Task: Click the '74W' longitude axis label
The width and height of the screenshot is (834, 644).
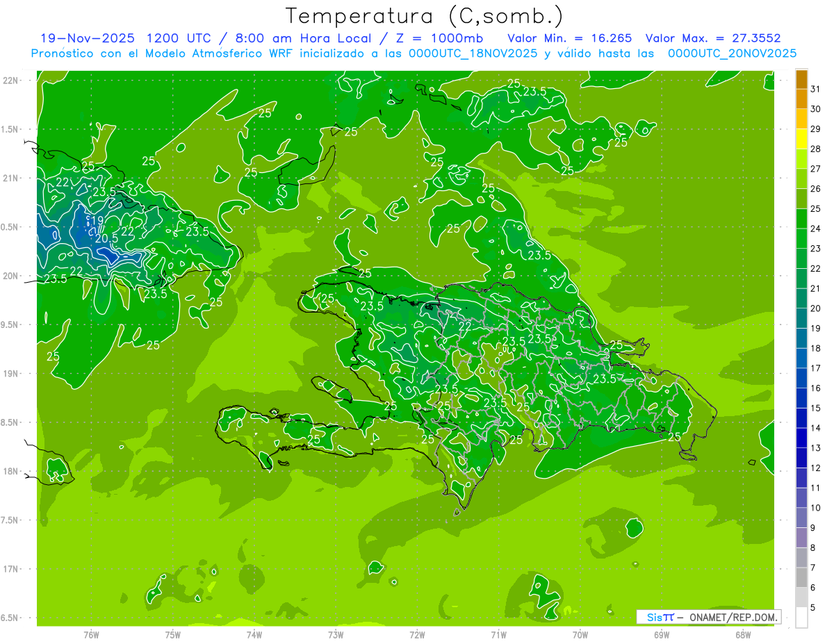Action: [x=254, y=635]
